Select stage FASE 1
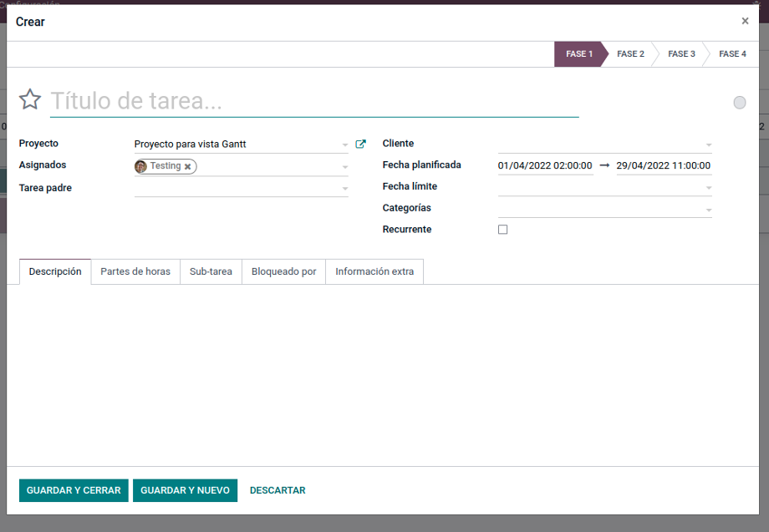This screenshot has height=532, width=769. (x=579, y=54)
